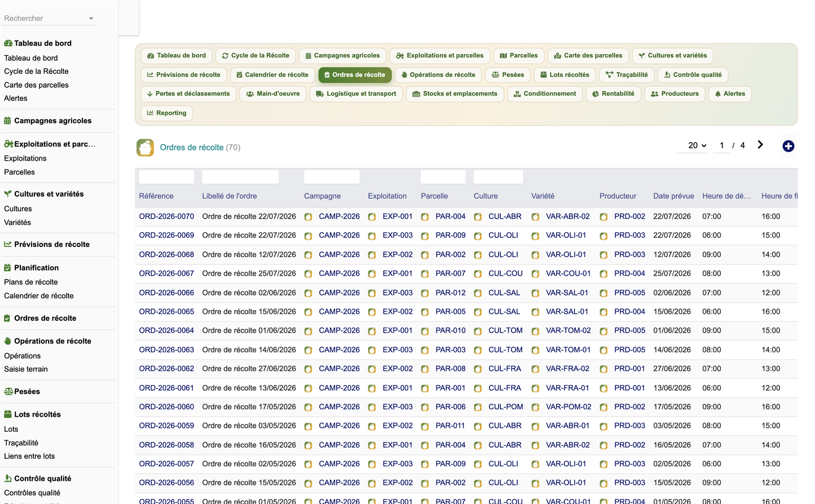
Task: Go to next page arrow
Action: point(760,145)
